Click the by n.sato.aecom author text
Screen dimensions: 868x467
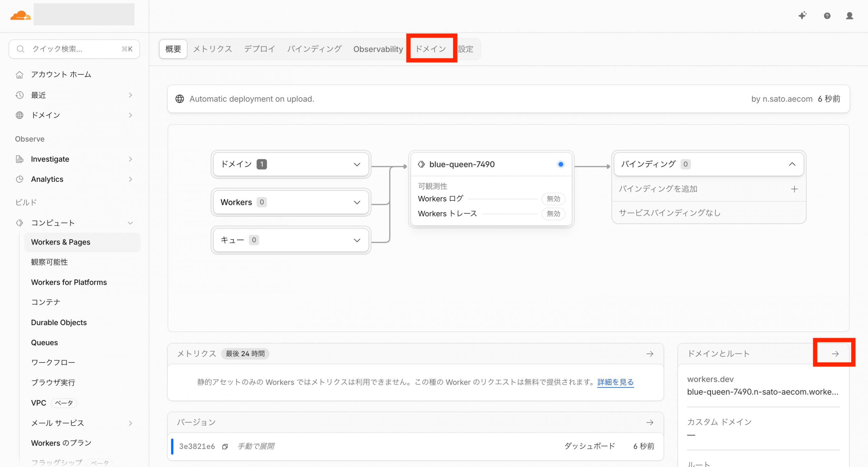[x=782, y=99]
